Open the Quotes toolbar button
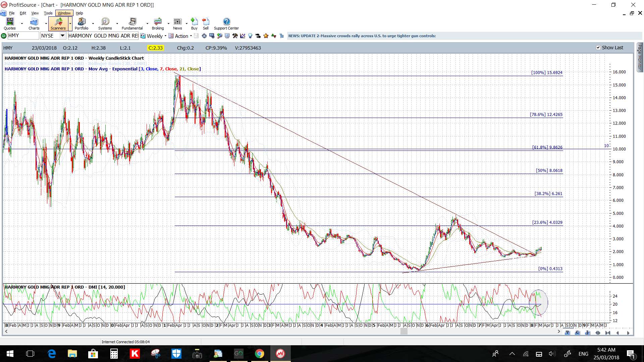 pyautogui.click(x=10, y=24)
